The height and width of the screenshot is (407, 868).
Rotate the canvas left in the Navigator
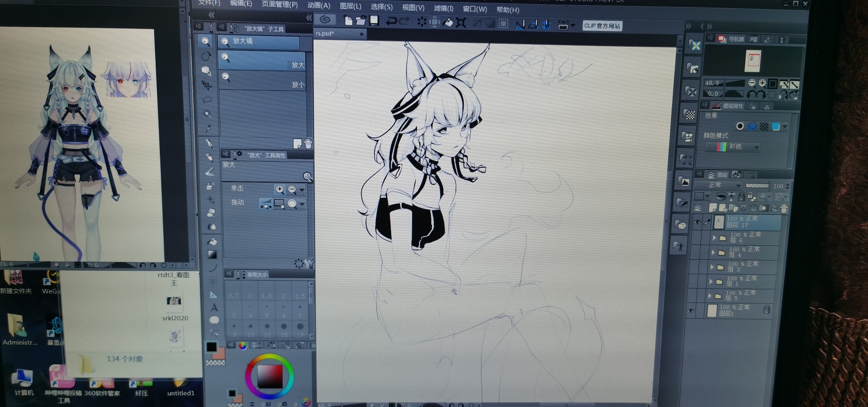coord(751,94)
